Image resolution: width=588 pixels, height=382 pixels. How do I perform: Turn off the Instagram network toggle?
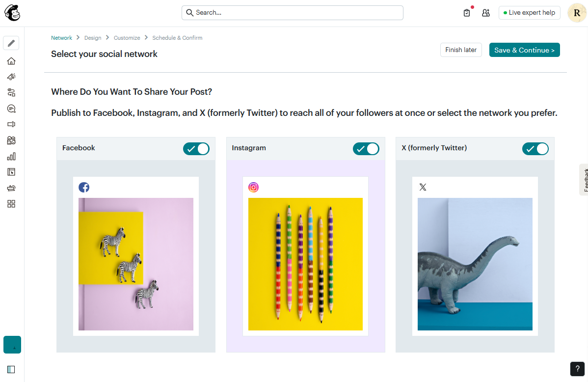click(x=366, y=148)
